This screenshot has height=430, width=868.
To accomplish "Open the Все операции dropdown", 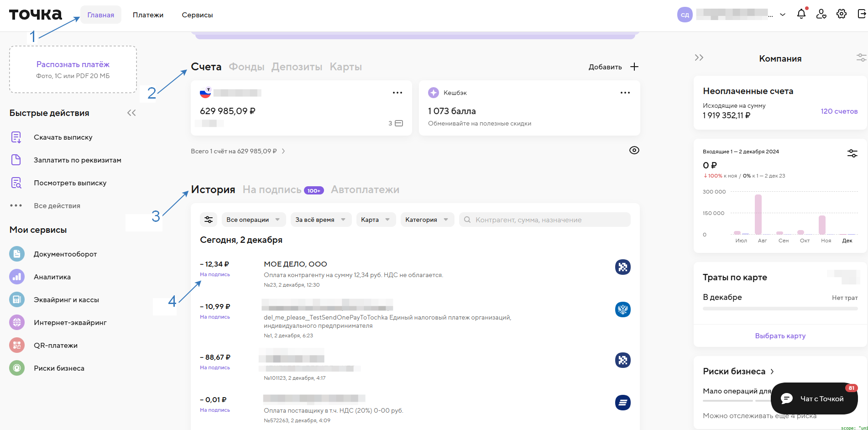I will tap(253, 220).
